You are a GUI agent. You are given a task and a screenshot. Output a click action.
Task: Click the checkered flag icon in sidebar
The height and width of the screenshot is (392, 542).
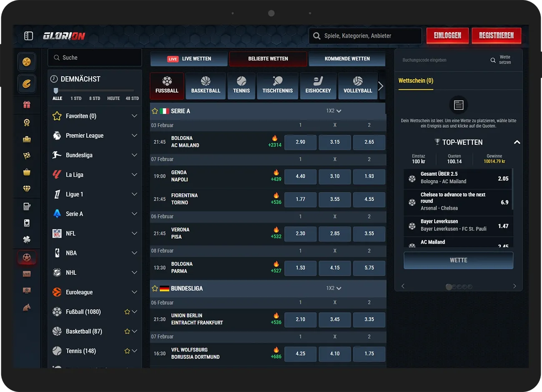(x=27, y=155)
